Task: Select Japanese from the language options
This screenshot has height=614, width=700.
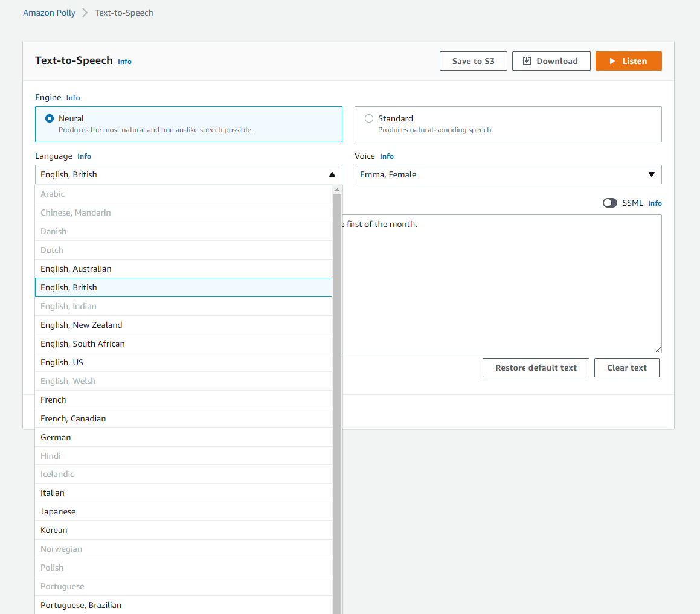Action: click(184, 511)
